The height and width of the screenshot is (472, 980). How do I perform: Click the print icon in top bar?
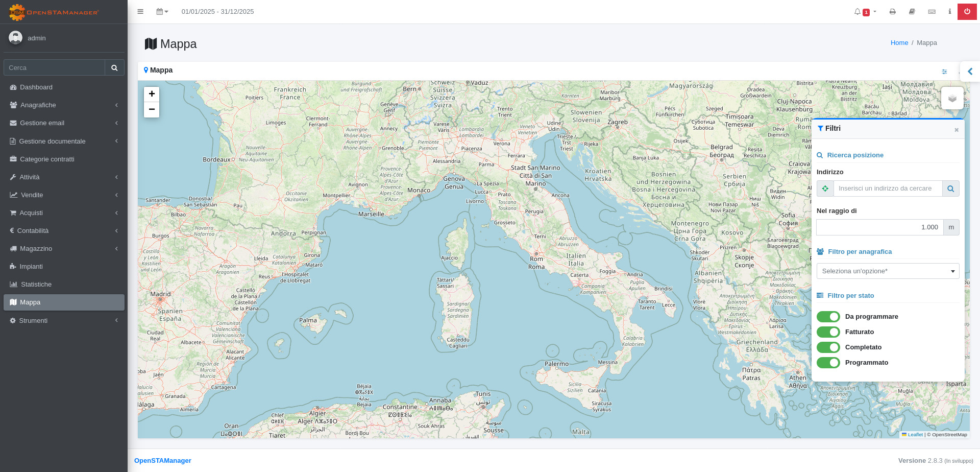892,12
